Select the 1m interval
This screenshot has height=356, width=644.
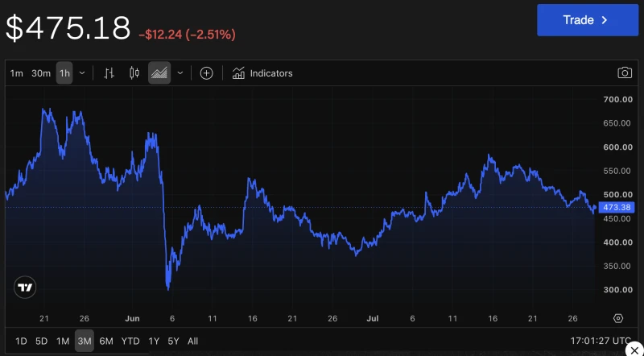pos(16,73)
